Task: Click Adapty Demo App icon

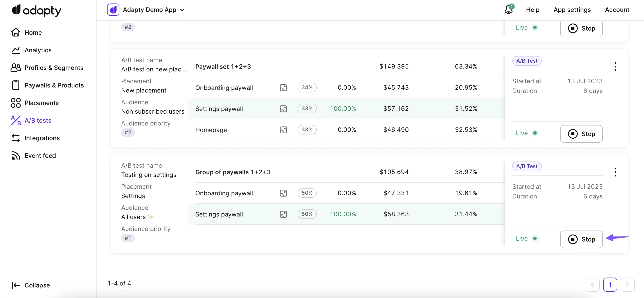Action: coord(113,10)
